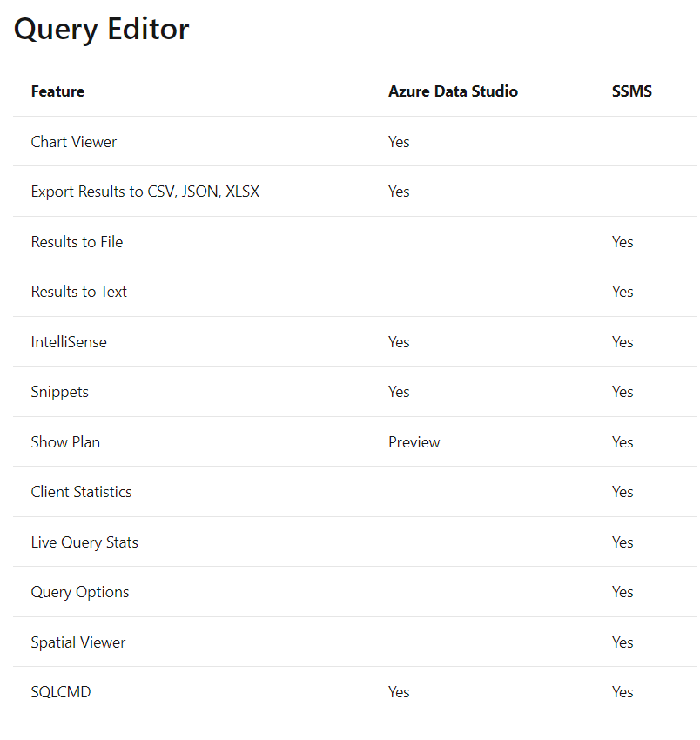Click SSMS Yes for Query Options

click(x=623, y=592)
